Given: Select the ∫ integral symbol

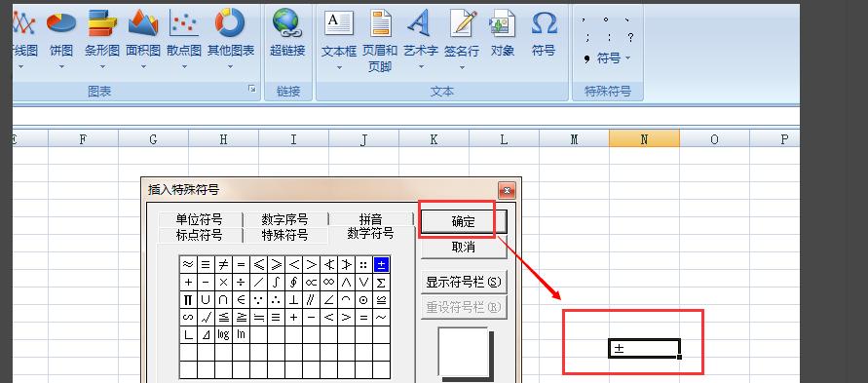Looking at the screenshot, I should click(x=277, y=283).
